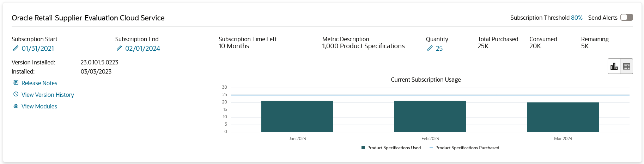This screenshot has width=644, height=164.
Task: Click 1,000 Product Specifications metric text
Action: (363, 46)
